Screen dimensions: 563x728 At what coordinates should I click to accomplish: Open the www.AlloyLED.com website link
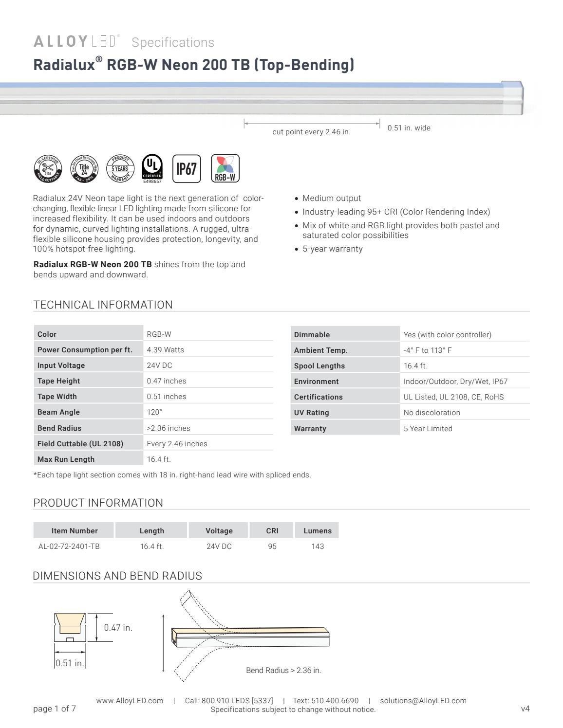tap(130, 701)
